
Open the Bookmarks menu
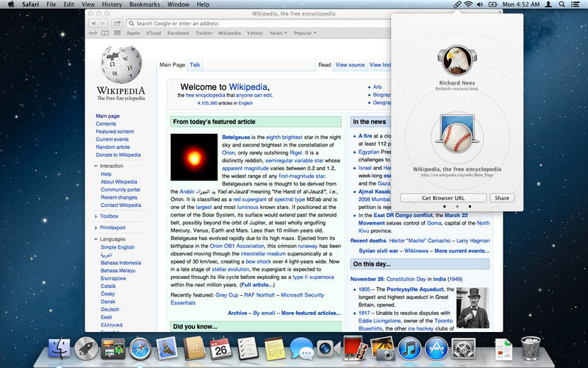144,4
